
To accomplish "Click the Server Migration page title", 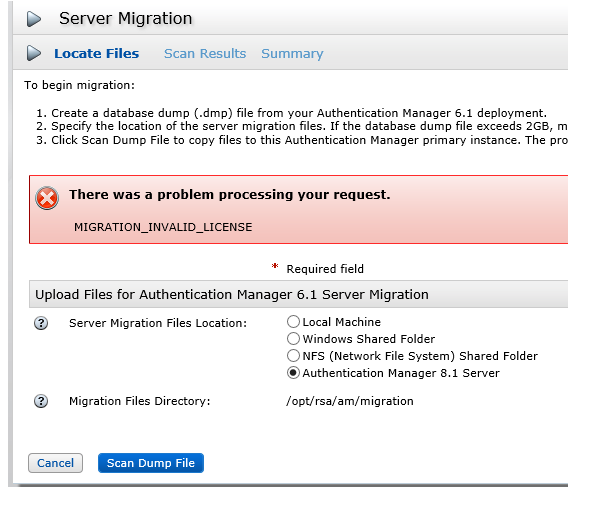I will click(125, 19).
